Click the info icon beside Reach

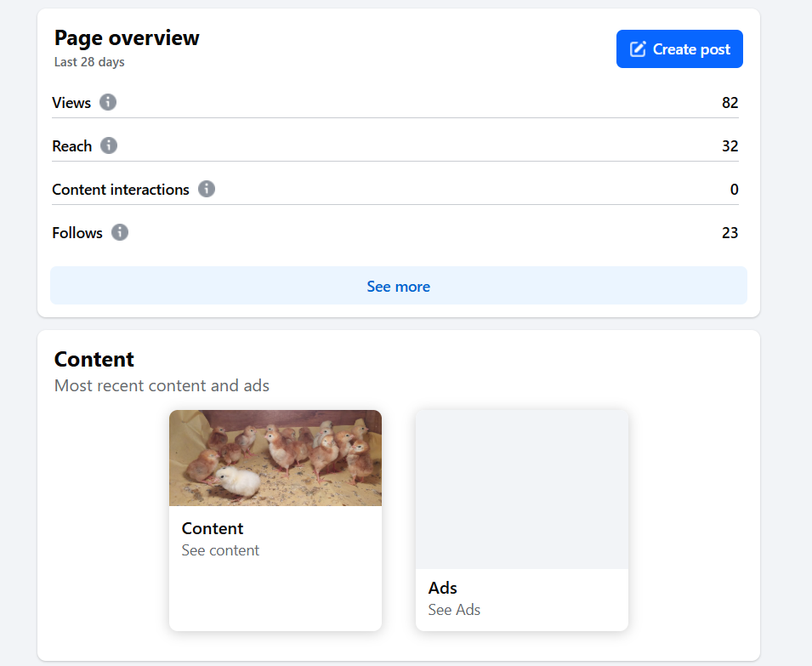109,145
